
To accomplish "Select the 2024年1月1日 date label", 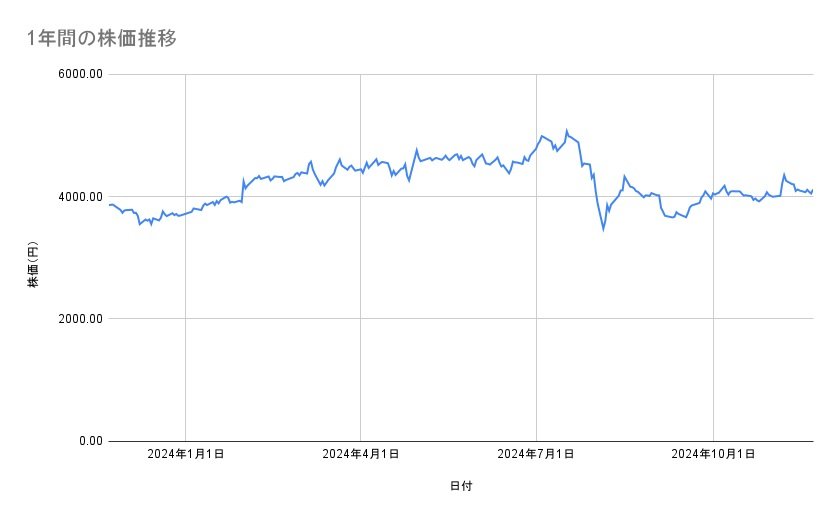I will (185, 455).
